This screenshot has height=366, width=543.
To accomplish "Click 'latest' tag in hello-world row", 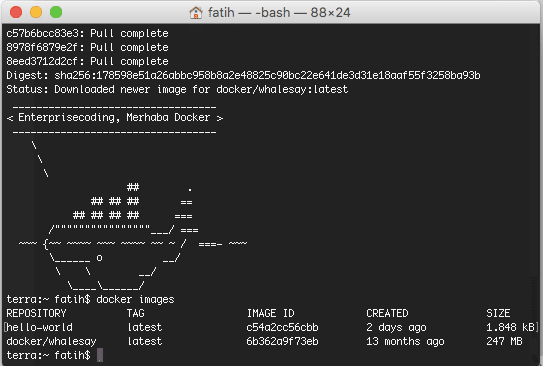I will [x=144, y=327].
